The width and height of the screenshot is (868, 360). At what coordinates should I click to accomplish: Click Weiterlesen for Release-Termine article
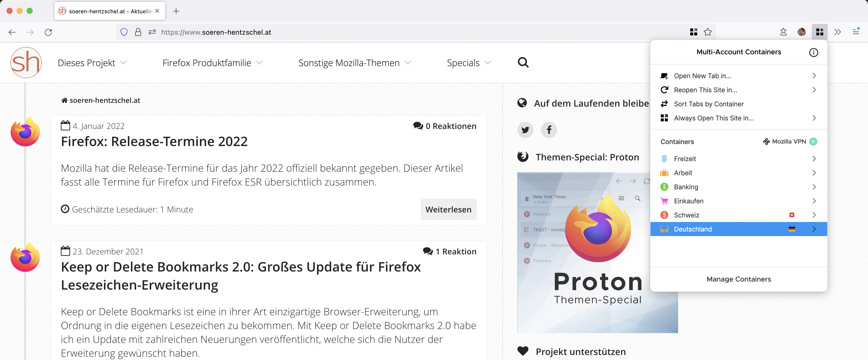tap(449, 209)
